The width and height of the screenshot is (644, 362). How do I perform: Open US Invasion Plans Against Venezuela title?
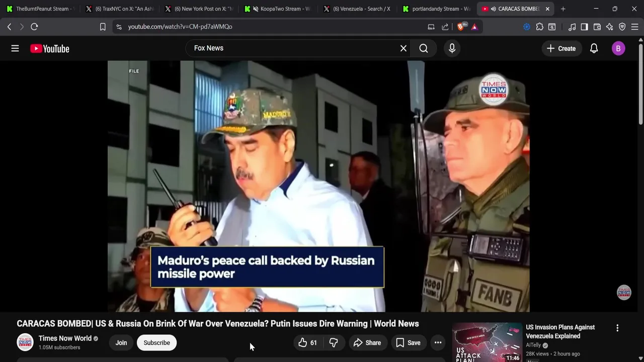(560, 331)
